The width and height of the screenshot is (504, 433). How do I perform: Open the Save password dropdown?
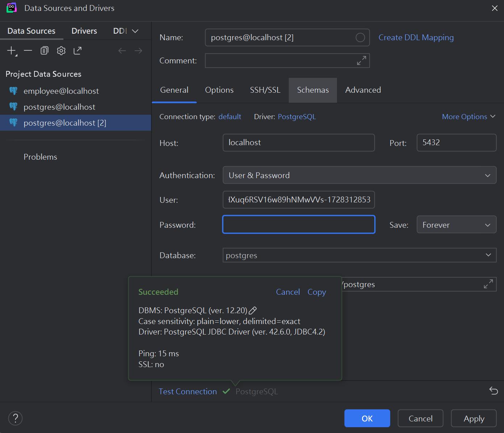click(457, 225)
